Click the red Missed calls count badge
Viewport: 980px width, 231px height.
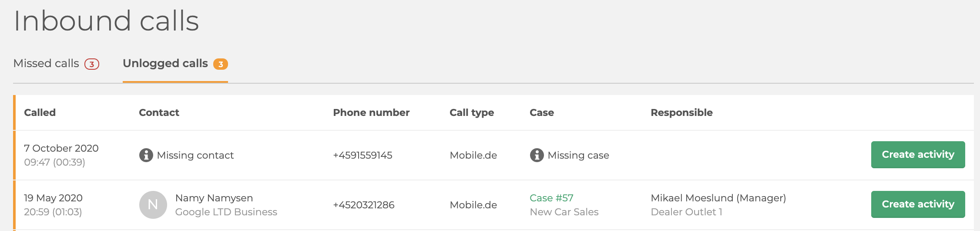pyautogui.click(x=91, y=64)
